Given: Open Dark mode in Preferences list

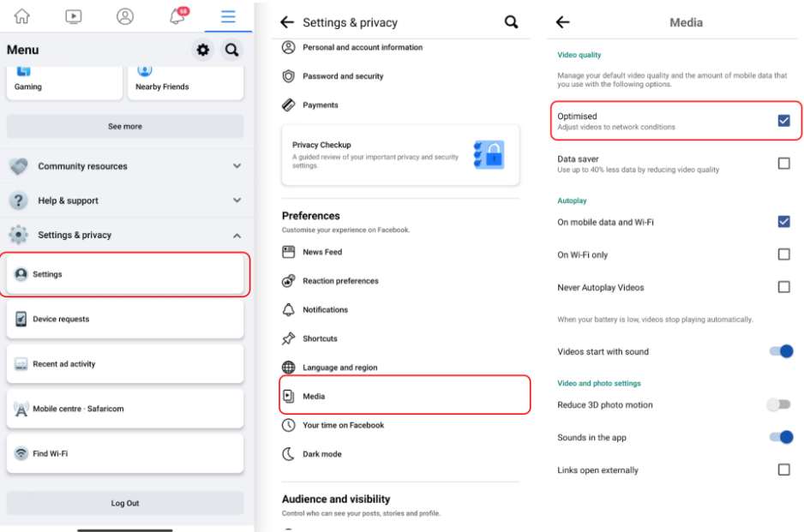Looking at the screenshot, I should pos(321,454).
